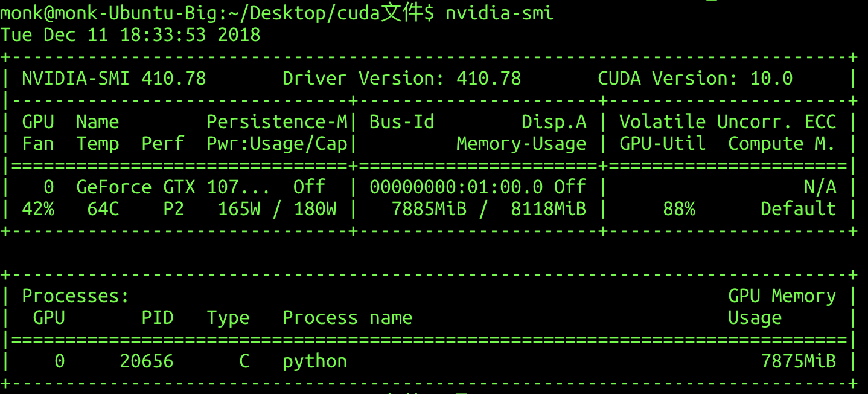Click the Process name column header
This screenshot has height=394, width=868.
pyautogui.click(x=347, y=318)
